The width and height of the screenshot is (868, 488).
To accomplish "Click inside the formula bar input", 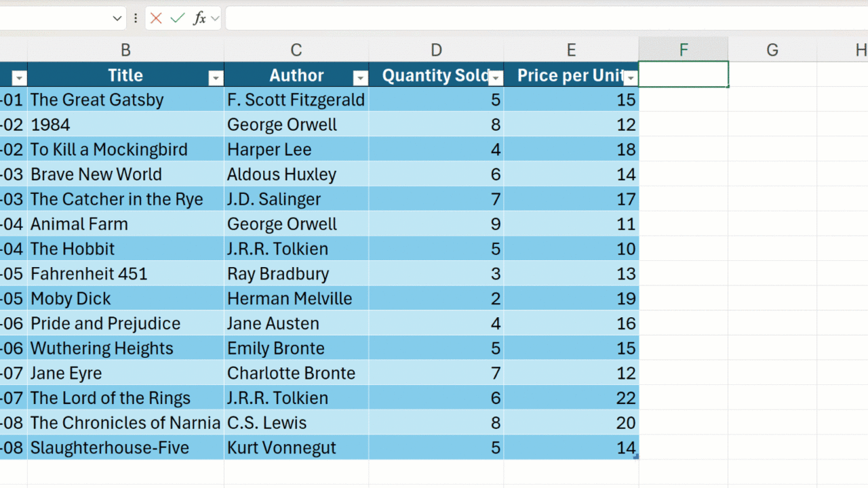I will 542,18.
